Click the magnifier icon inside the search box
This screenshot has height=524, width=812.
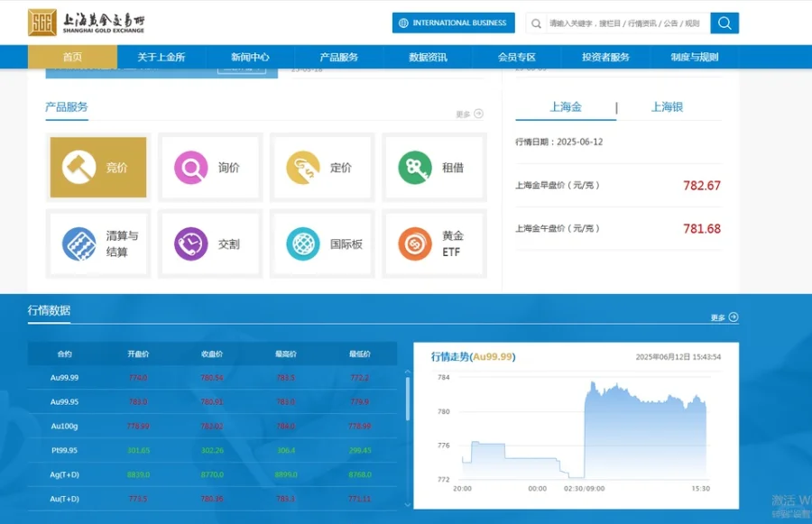(536, 23)
